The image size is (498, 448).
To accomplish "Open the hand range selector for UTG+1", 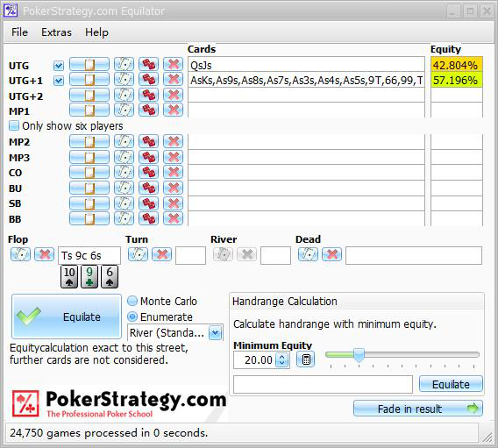I will 89,80.
